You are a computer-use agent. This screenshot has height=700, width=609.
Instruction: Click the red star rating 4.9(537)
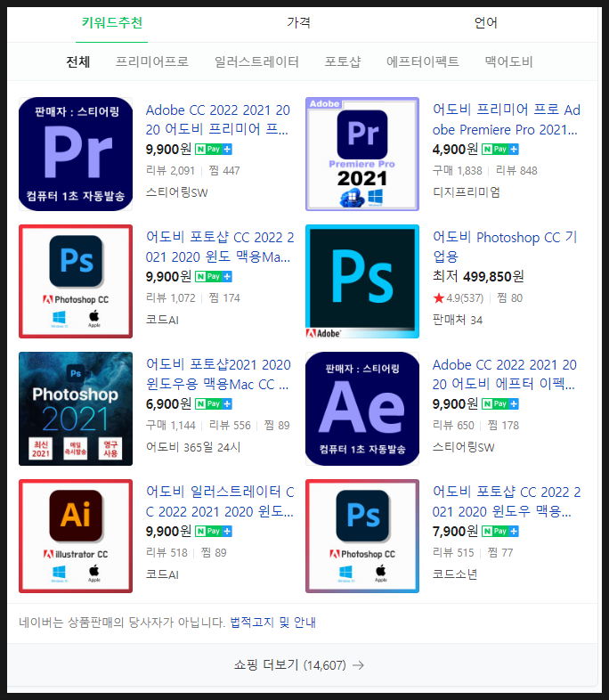tap(459, 297)
